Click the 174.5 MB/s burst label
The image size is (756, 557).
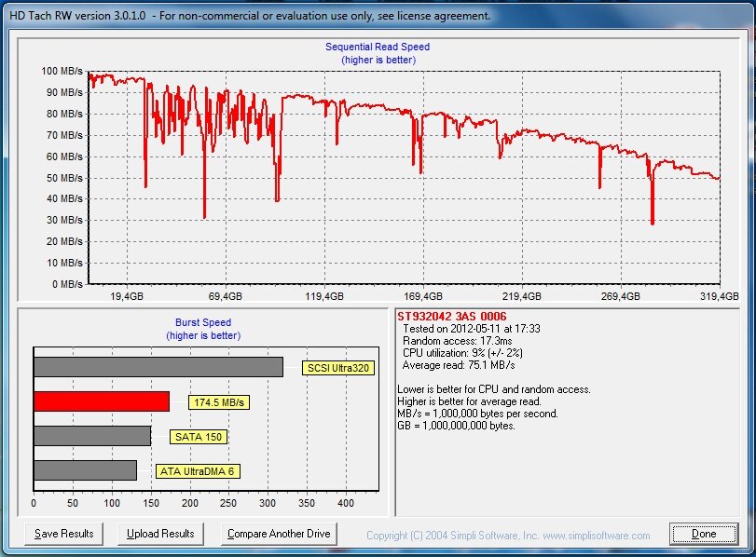(220, 402)
